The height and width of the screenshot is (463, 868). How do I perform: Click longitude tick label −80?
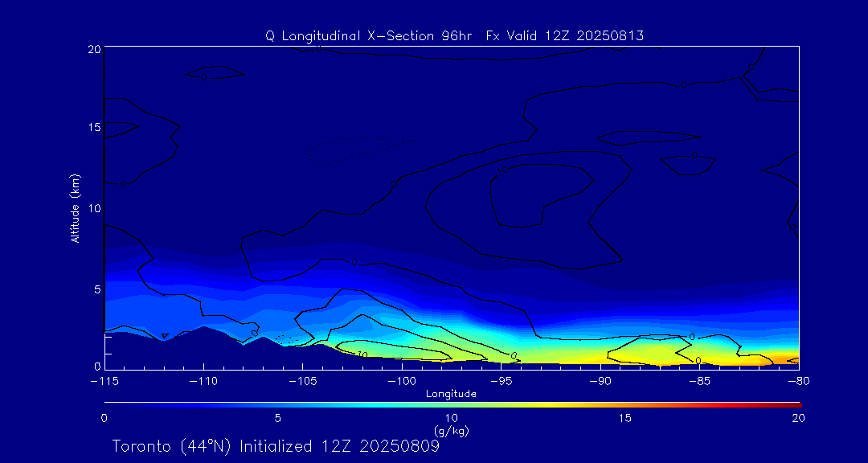(x=799, y=382)
